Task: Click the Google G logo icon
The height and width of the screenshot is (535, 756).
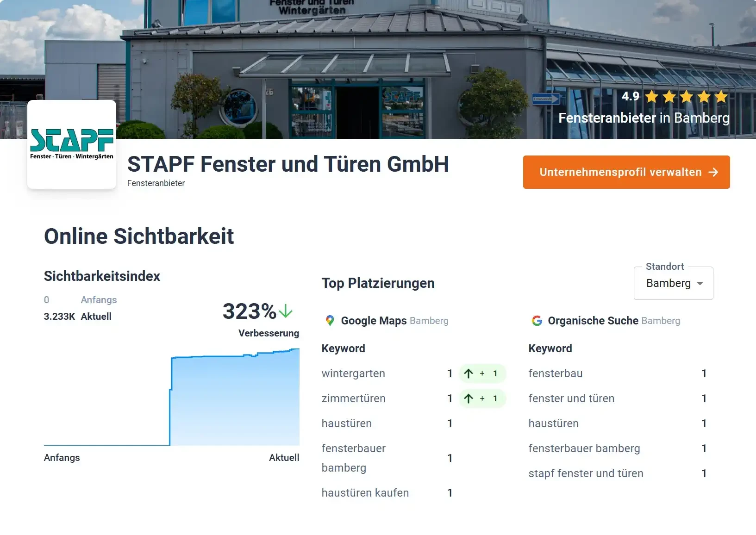Action: 537,321
